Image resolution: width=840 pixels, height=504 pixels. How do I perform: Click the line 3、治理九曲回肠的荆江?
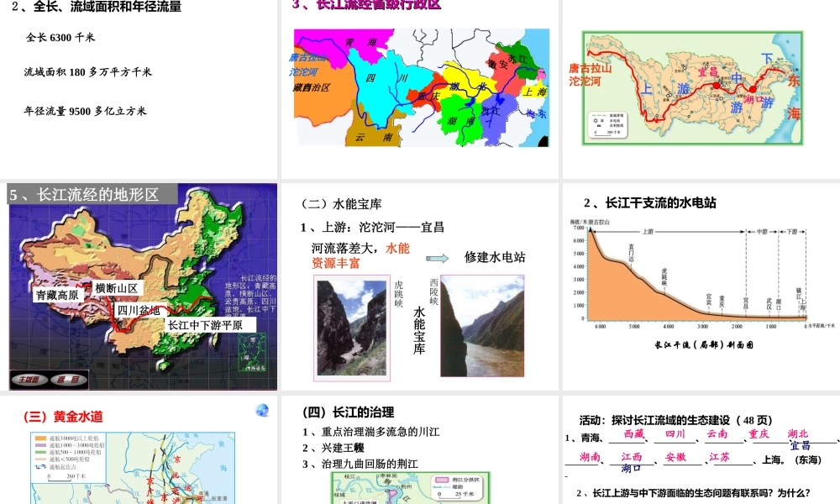[x=360, y=464]
